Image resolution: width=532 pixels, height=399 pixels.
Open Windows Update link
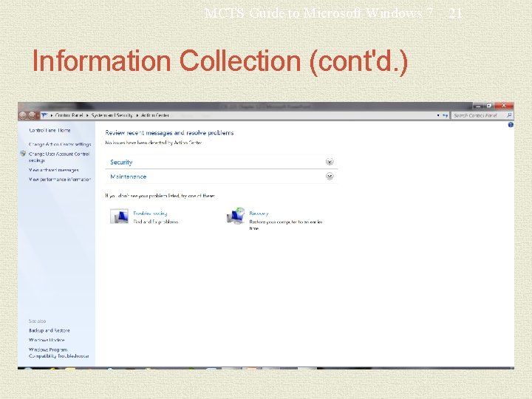pos(47,340)
